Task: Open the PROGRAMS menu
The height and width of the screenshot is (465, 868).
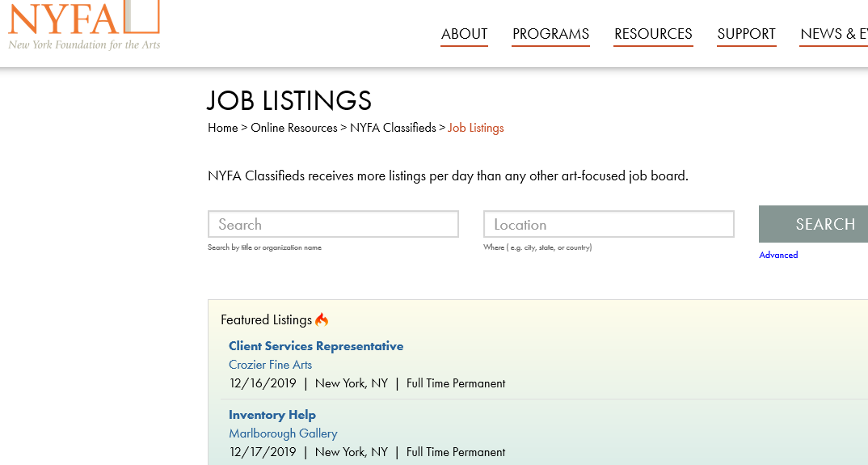Action: click(x=550, y=34)
